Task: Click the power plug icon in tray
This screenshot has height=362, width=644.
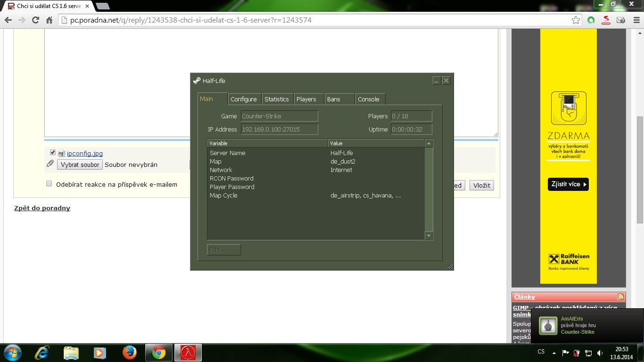Action: tap(577, 352)
